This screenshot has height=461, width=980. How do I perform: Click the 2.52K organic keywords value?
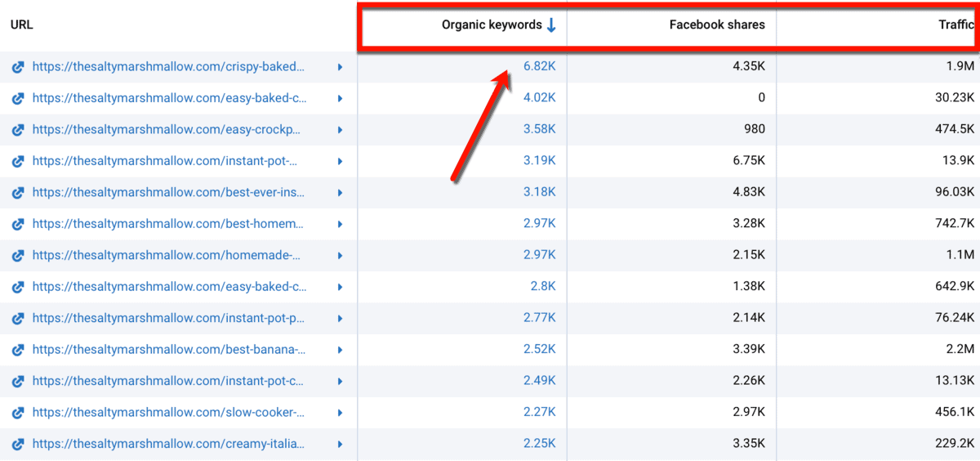(x=540, y=350)
